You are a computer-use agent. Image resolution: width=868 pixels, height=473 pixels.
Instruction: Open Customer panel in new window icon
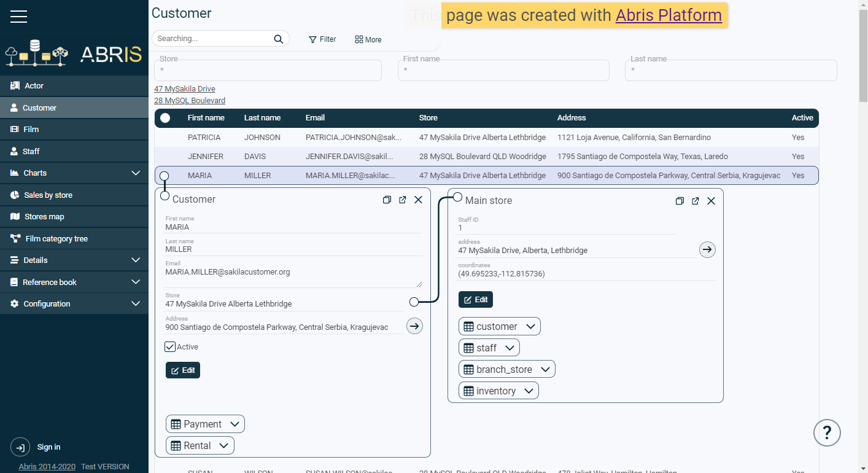[403, 200]
